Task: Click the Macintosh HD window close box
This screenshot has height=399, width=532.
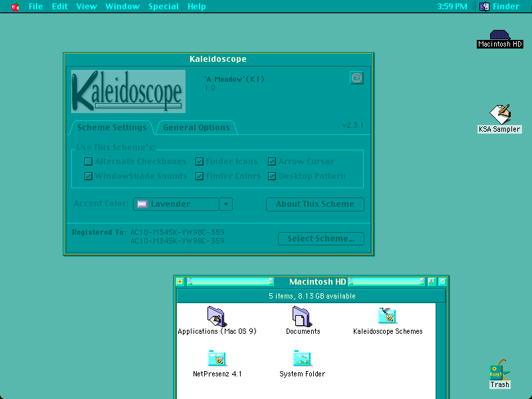Action: coord(180,281)
